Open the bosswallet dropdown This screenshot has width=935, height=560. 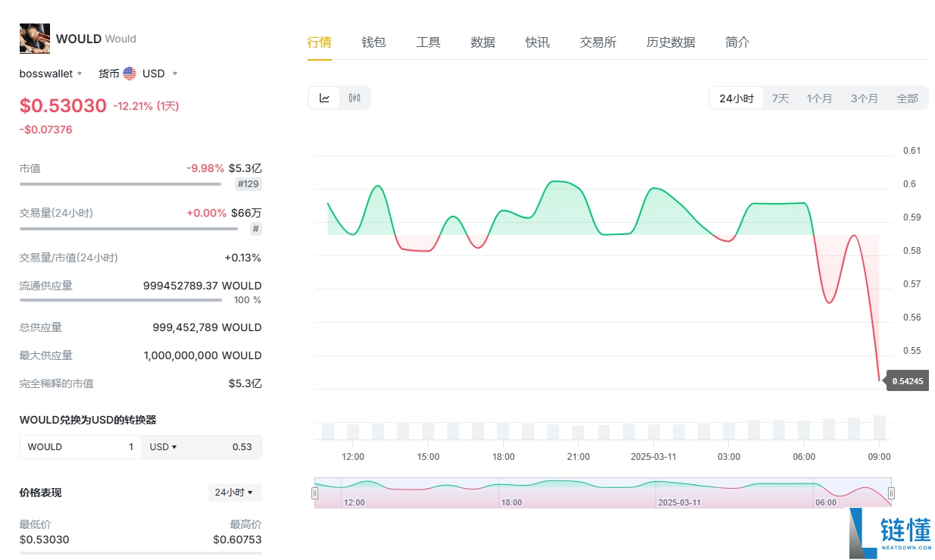51,74
